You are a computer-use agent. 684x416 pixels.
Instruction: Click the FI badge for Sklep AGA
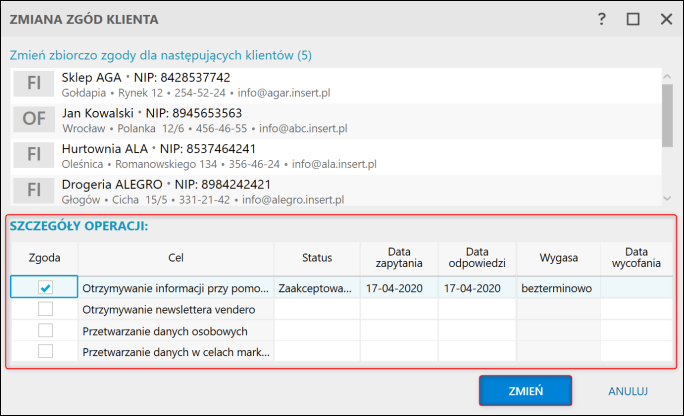(33, 84)
